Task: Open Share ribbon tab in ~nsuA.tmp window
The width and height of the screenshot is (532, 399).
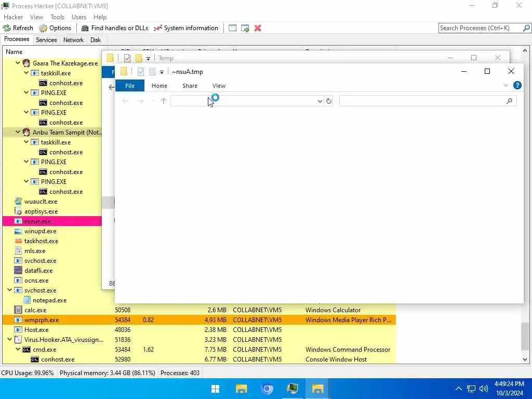Action: 190,86
